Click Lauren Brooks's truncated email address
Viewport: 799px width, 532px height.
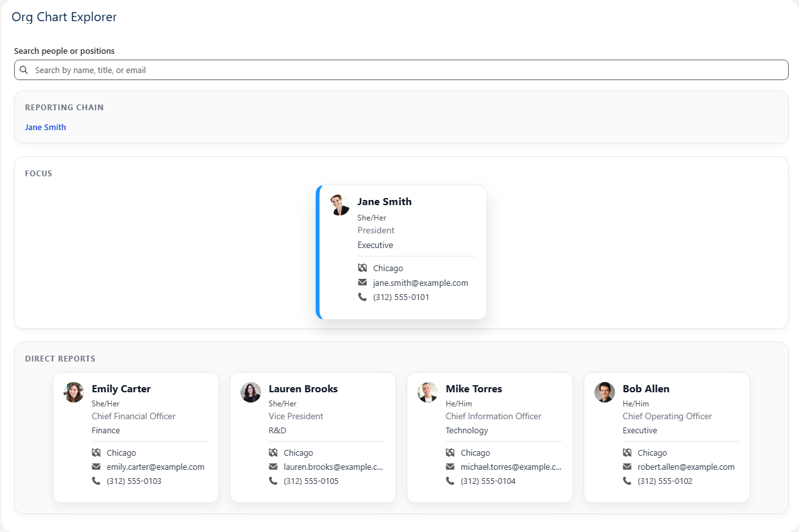coord(333,467)
